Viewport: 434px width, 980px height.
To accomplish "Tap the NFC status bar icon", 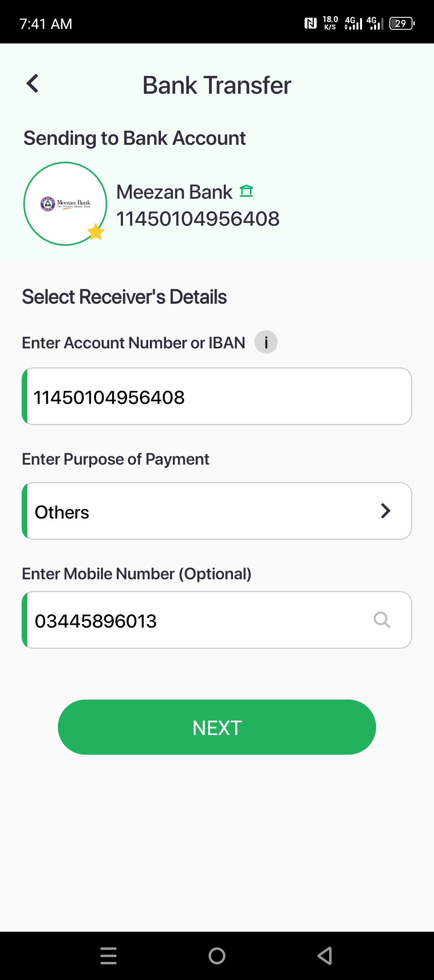I will (310, 23).
